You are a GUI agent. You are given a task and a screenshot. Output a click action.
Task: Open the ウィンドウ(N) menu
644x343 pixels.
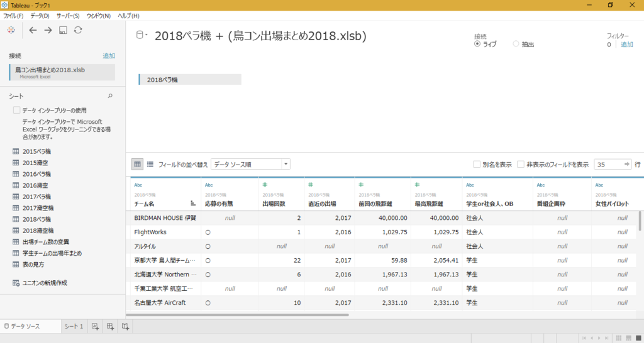tap(99, 16)
